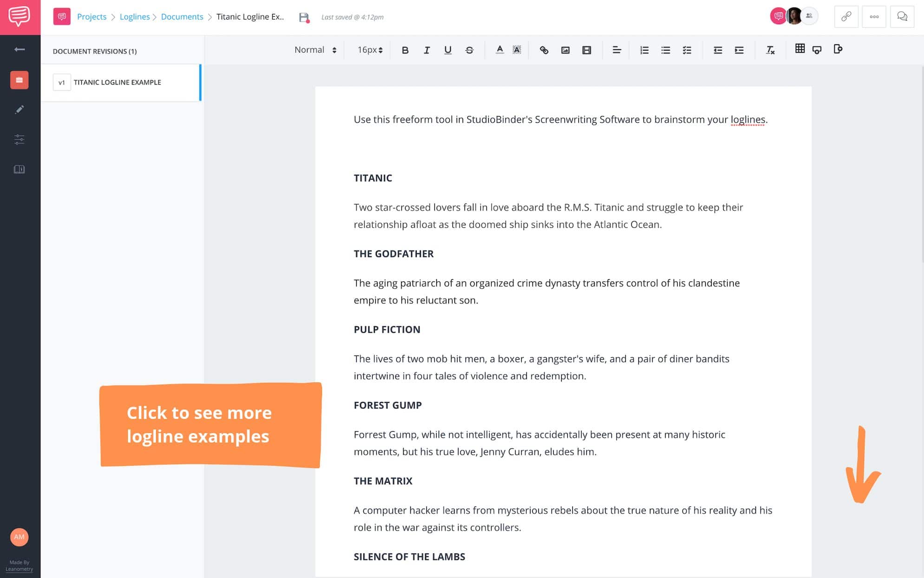
Task: Open text style dropdown showing Normal
Action: pos(314,49)
